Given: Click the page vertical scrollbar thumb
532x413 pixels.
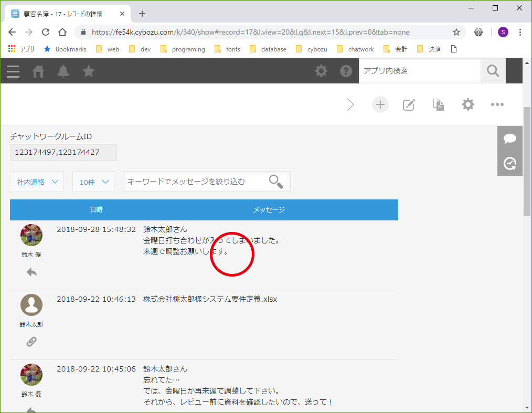Looking at the screenshot, I should (527, 161).
